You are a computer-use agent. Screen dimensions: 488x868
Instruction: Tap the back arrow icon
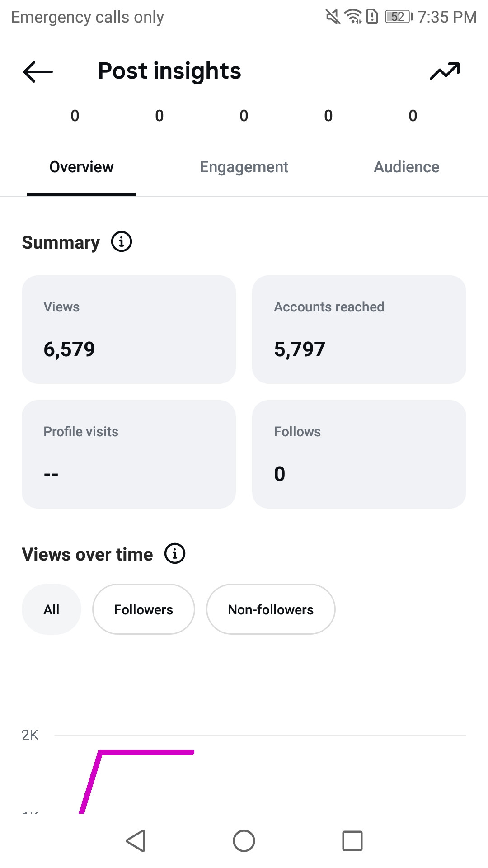pos(38,71)
